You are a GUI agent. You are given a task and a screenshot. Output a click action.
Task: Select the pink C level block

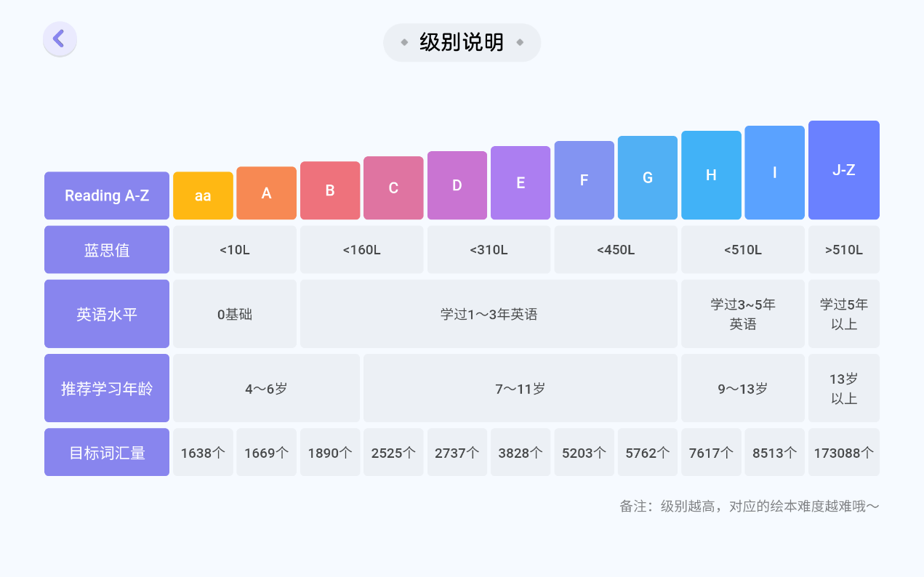(393, 187)
